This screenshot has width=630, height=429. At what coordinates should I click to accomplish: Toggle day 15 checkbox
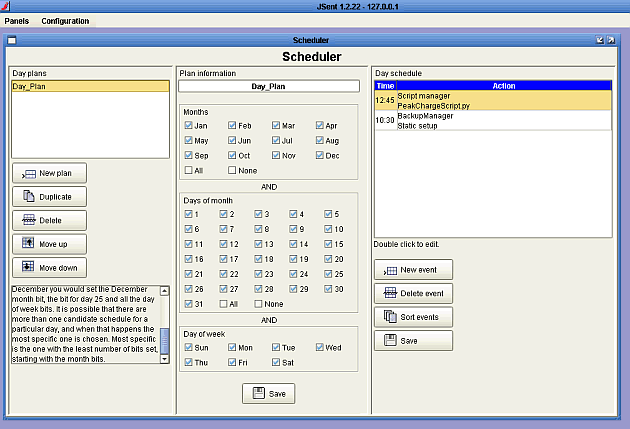(x=328, y=244)
